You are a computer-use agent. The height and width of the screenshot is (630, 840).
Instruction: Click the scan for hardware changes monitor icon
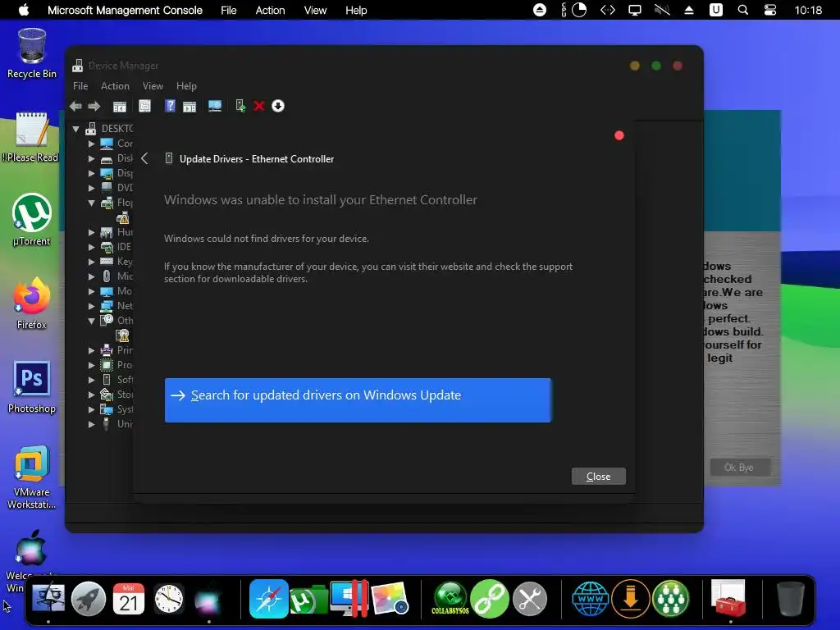(x=215, y=106)
